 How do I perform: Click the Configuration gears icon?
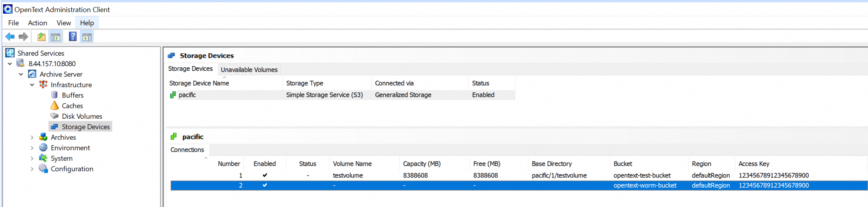tap(43, 168)
